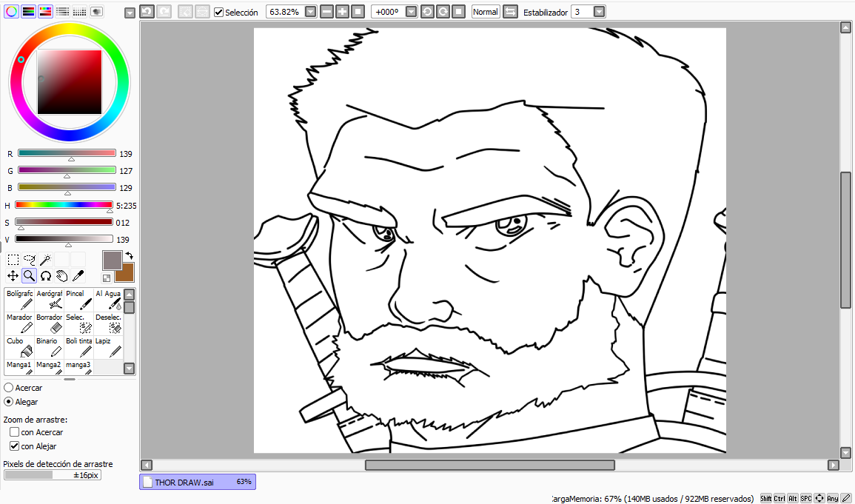Viewport: 855px width, 504px height.
Task: Select the hand pan tool
Action: click(x=62, y=276)
